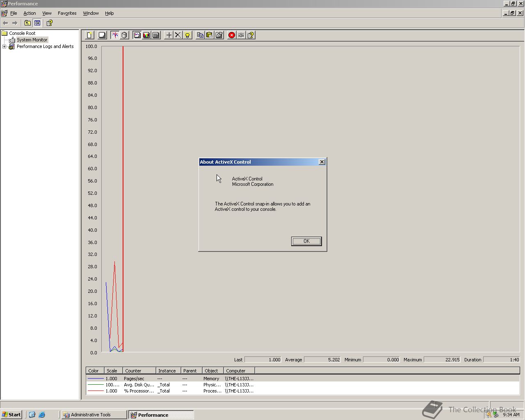Click the Clear Display toolbar icon

click(102, 35)
